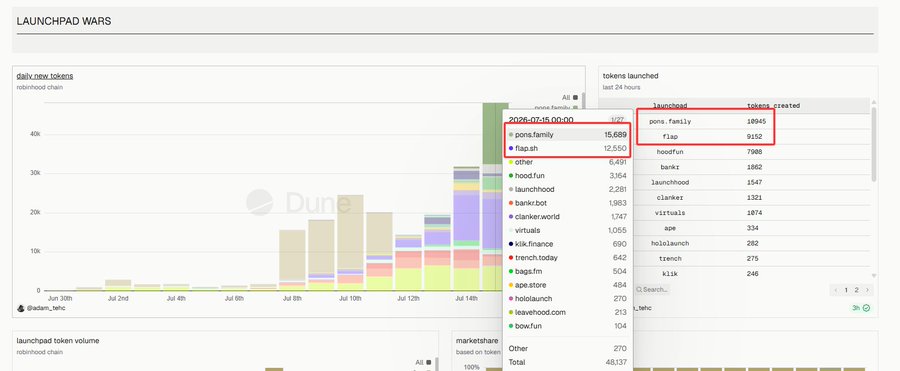Click the LAUNCHPAD WARS dashboard heading
This screenshot has height=371, width=900.
64,21
